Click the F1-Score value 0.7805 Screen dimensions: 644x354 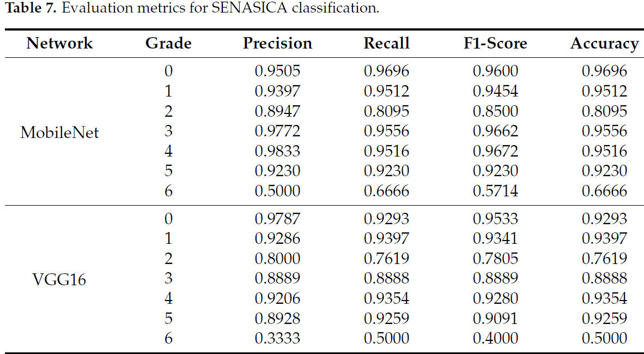[x=495, y=259]
